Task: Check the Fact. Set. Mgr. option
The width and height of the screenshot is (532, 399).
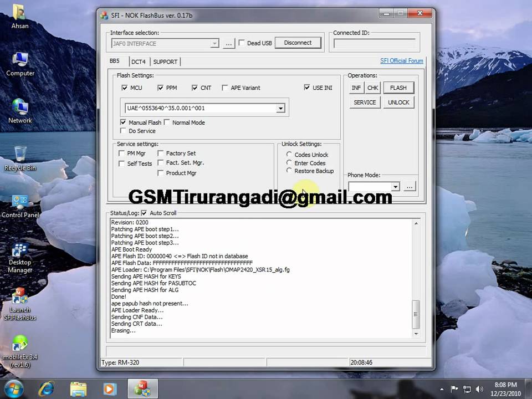Action: [161, 163]
